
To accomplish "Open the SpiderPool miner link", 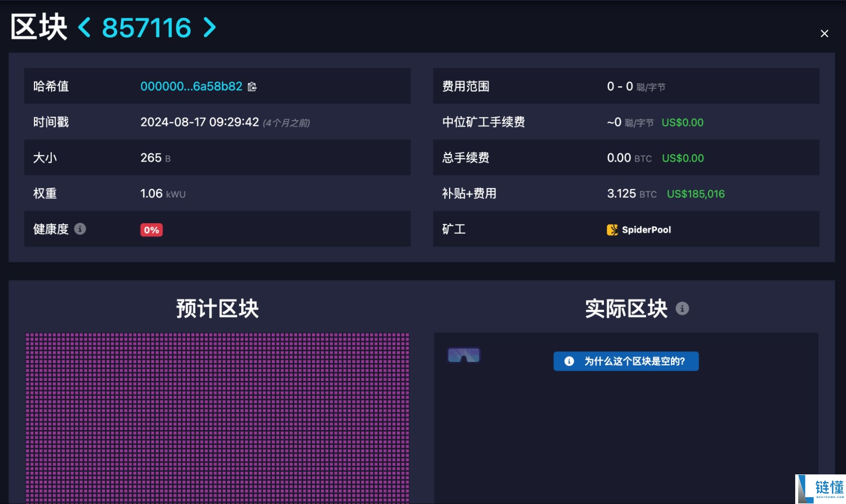I will (x=646, y=230).
